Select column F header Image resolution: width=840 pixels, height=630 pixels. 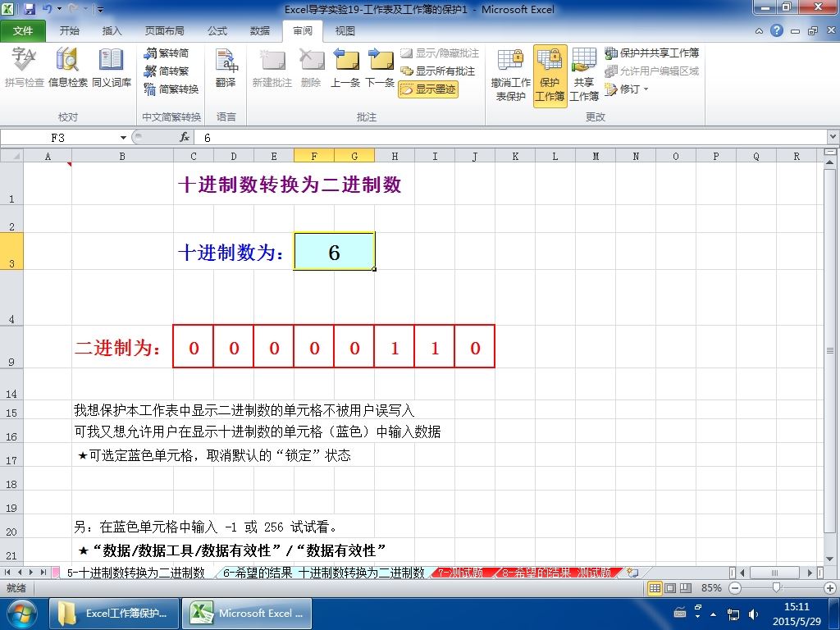pos(314,156)
